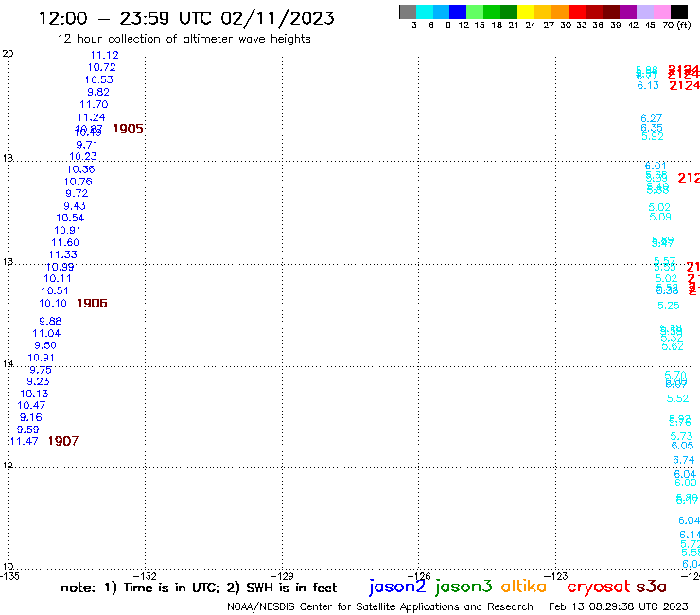Viewport: 700px width, 615px height.
Task: Click the 10.51 wave height reading
Action: (55, 290)
